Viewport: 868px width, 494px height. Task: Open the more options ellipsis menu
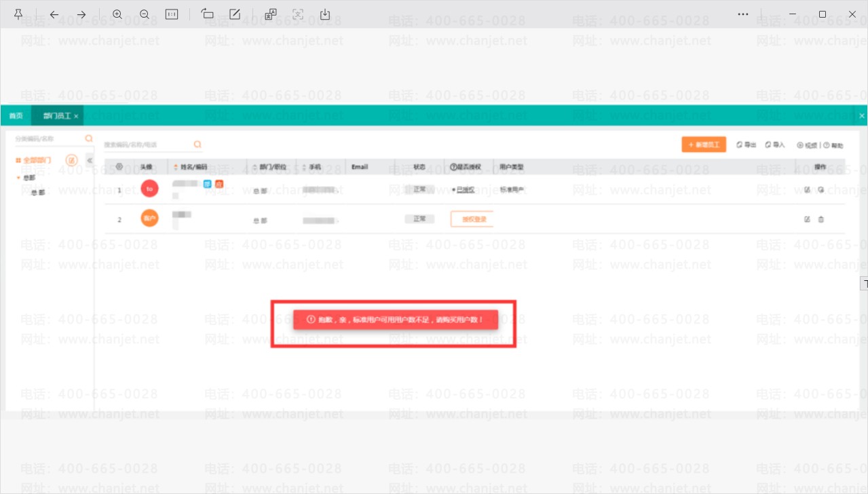click(744, 14)
